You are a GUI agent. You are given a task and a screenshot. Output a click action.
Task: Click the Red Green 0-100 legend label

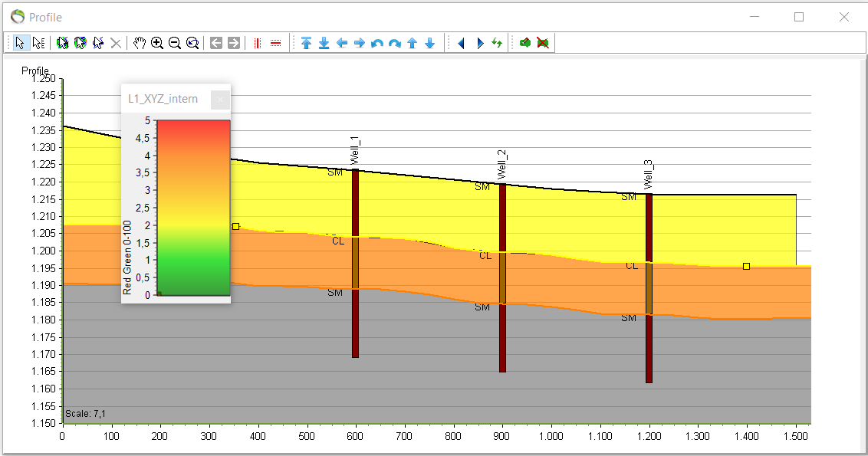tap(127, 258)
